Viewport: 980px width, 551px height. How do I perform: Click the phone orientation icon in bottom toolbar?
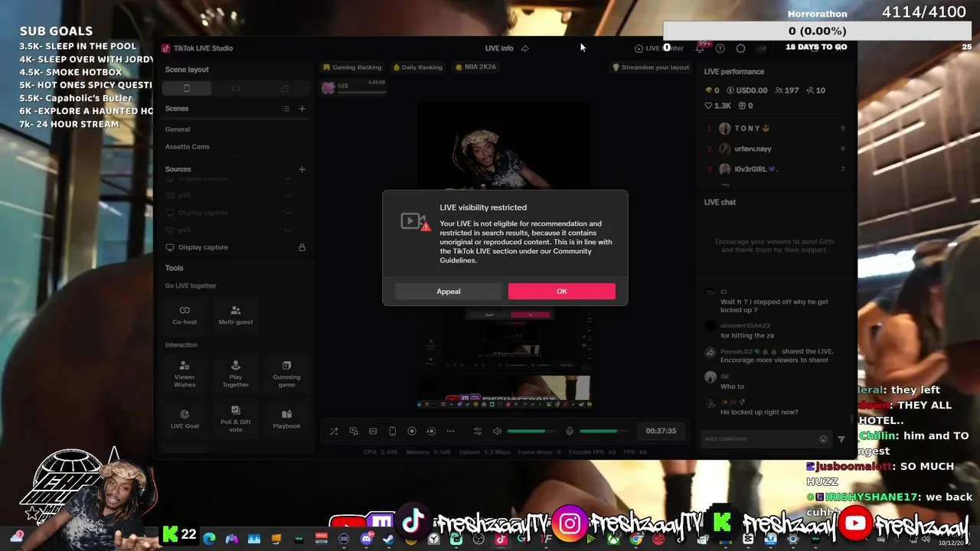click(392, 431)
